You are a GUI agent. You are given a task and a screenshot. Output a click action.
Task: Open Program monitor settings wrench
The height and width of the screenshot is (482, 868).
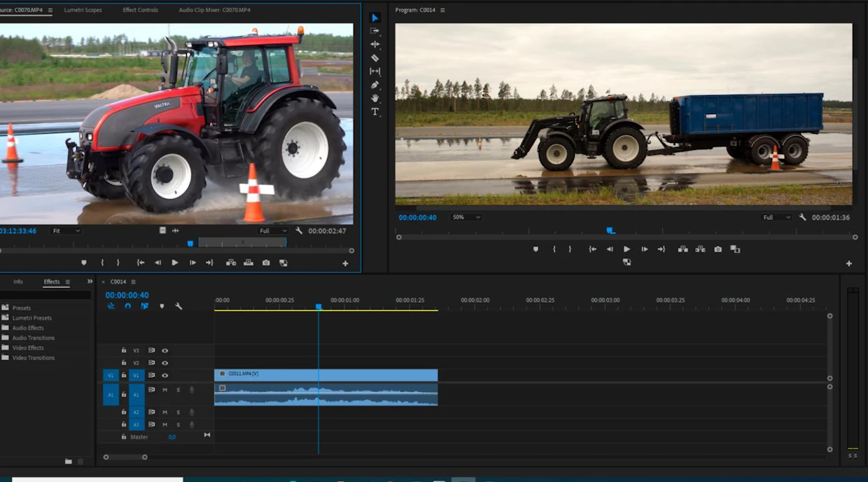803,217
